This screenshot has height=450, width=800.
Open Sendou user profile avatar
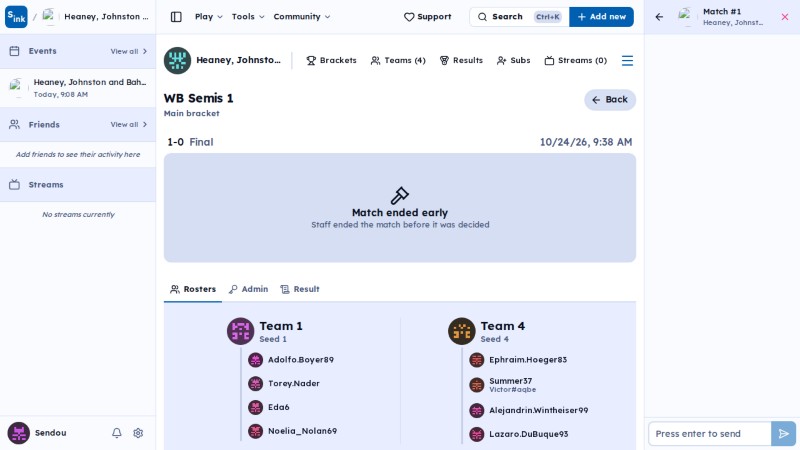[18, 433]
